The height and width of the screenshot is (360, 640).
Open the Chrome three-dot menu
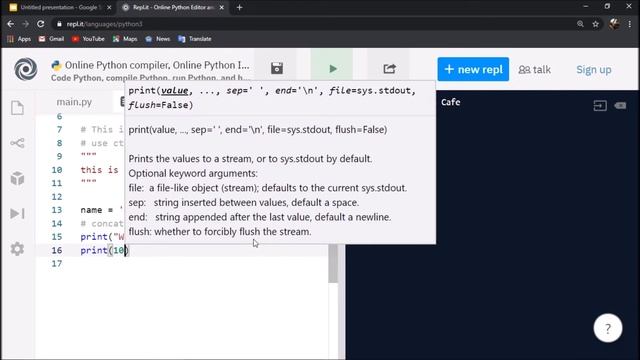click(x=630, y=24)
